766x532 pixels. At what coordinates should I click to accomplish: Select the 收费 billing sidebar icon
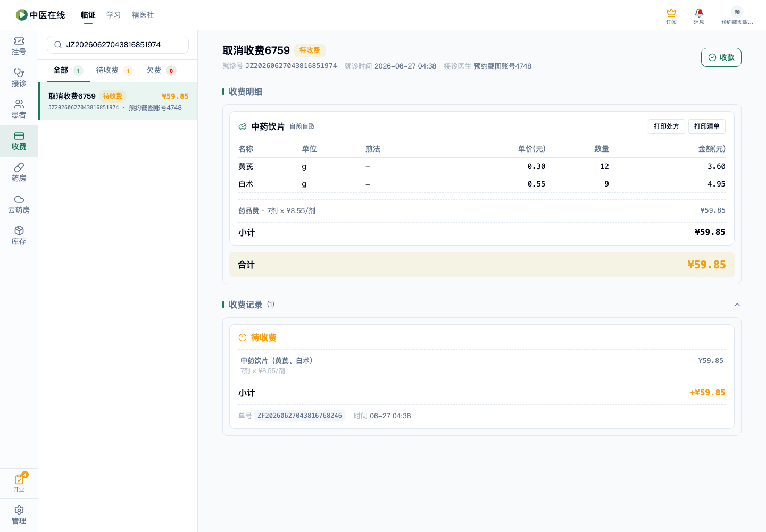(x=19, y=136)
